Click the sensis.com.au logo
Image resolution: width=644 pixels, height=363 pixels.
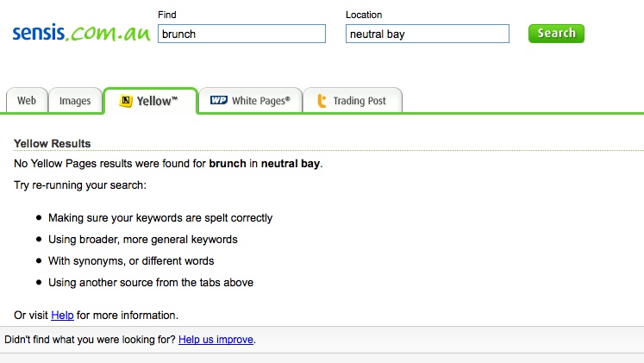point(81,34)
